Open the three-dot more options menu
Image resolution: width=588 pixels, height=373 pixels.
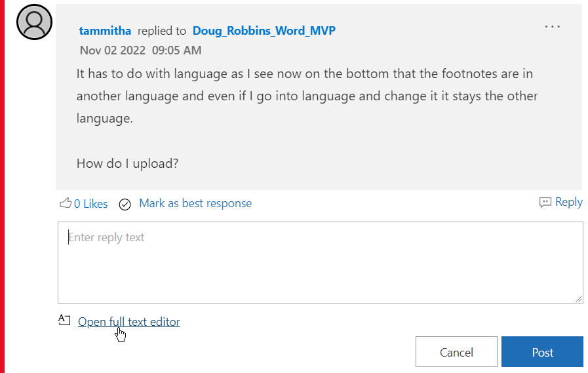553,27
